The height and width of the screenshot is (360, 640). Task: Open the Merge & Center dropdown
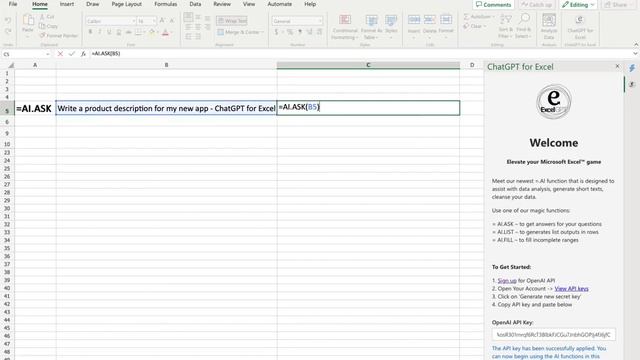pyautogui.click(x=262, y=32)
